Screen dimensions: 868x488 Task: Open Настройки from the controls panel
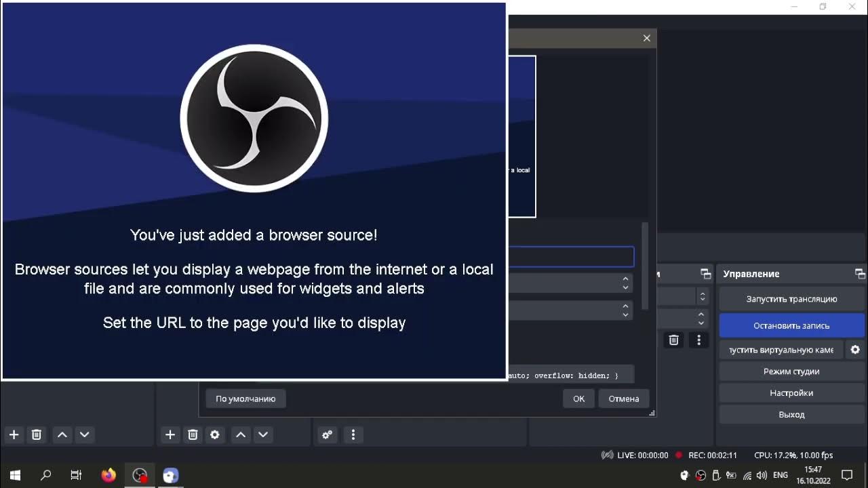pyautogui.click(x=791, y=393)
